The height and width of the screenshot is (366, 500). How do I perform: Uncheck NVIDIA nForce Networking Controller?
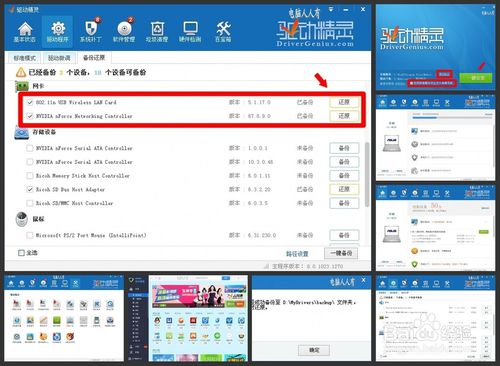(30, 116)
